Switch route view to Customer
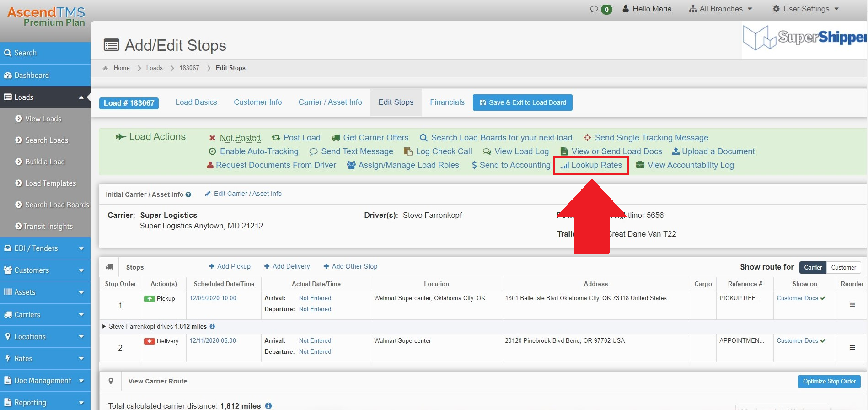868x410 pixels. (x=843, y=267)
